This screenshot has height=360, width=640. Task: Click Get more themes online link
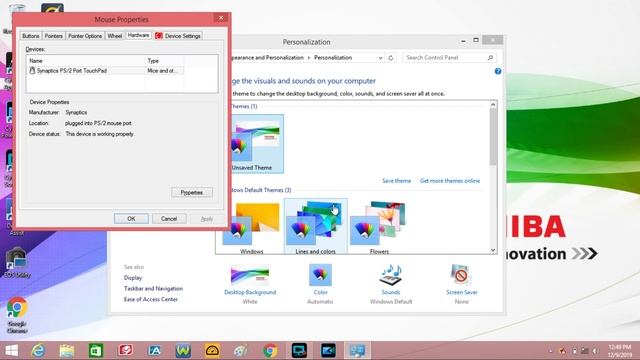pos(450,181)
